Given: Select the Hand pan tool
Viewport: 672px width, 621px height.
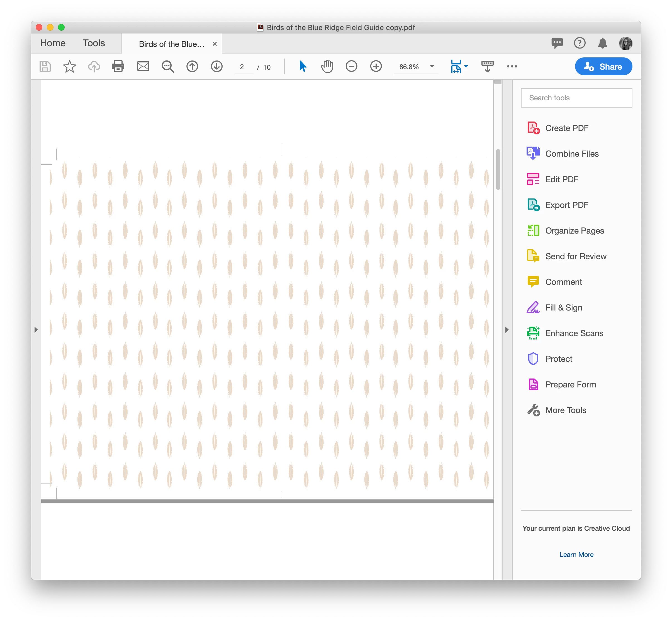Looking at the screenshot, I should pyautogui.click(x=327, y=66).
